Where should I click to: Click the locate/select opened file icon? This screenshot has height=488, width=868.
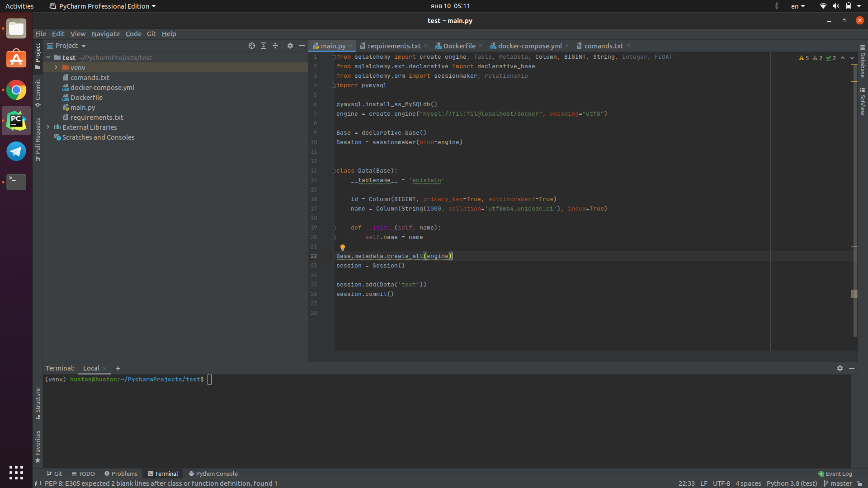click(252, 46)
